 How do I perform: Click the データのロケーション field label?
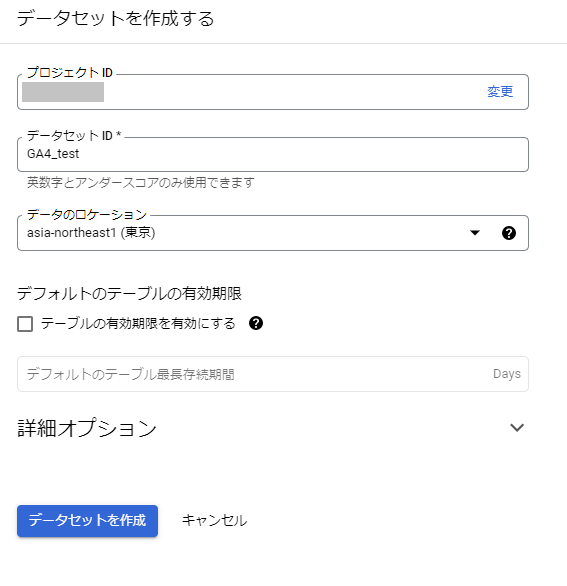[87, 215]
